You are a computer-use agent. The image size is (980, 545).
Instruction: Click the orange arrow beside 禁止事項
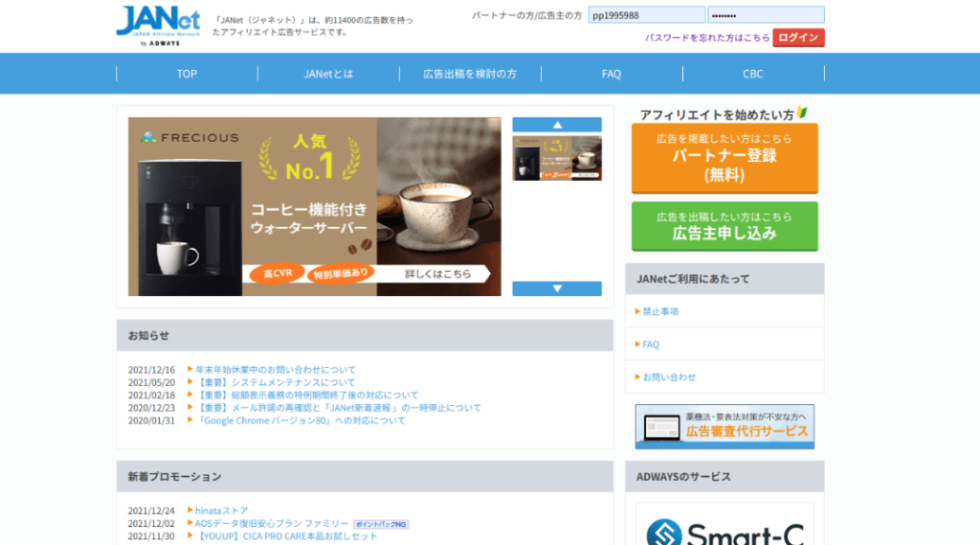637,311
